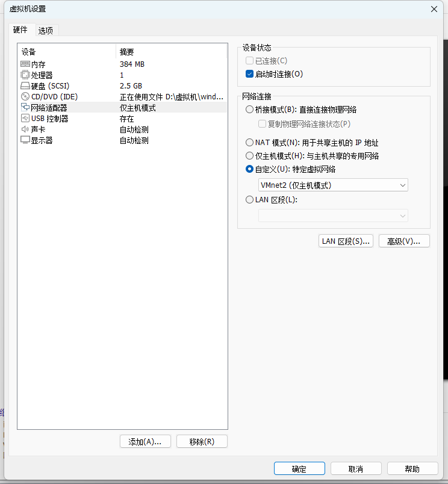Open the LAN 区段 dropdown list
This screenshot has width=448, height=484.
[x=333, y=216]
